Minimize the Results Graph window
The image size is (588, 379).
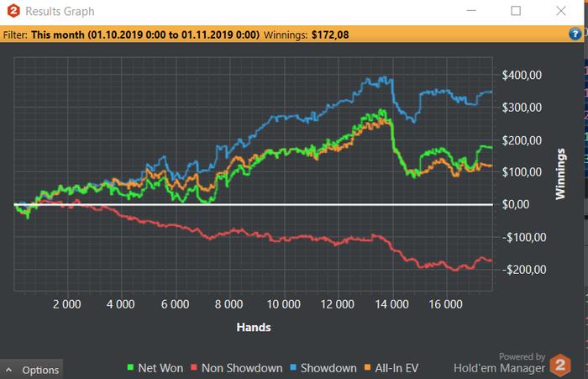tap(471, 11)
